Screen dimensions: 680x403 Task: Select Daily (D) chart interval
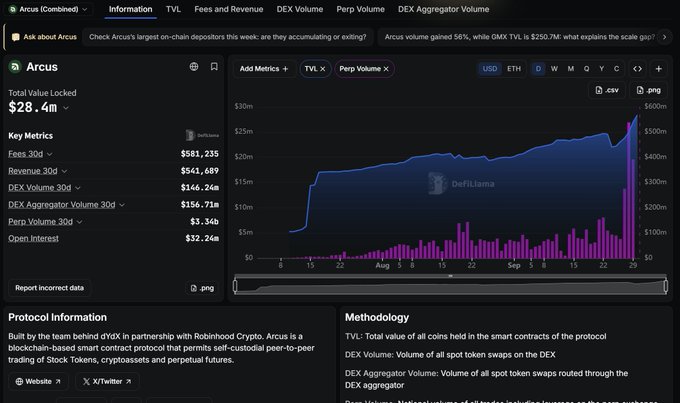538,69
